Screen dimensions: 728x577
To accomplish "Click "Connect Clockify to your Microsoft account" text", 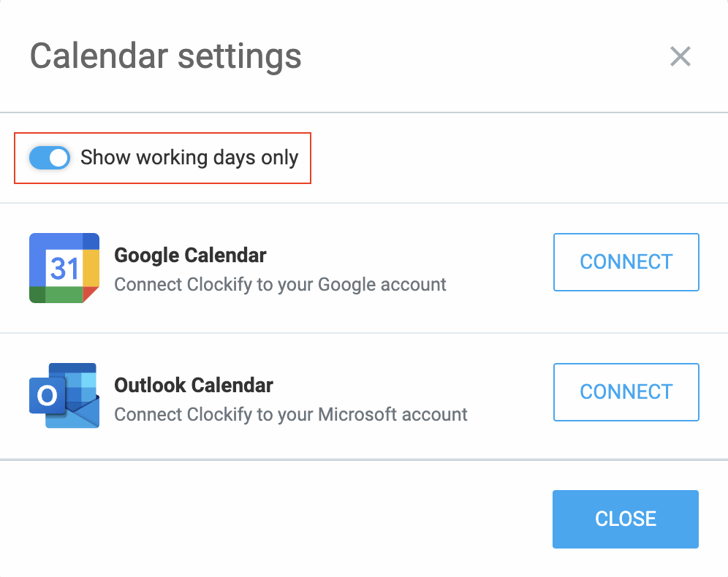I will (x=291, y=414).
